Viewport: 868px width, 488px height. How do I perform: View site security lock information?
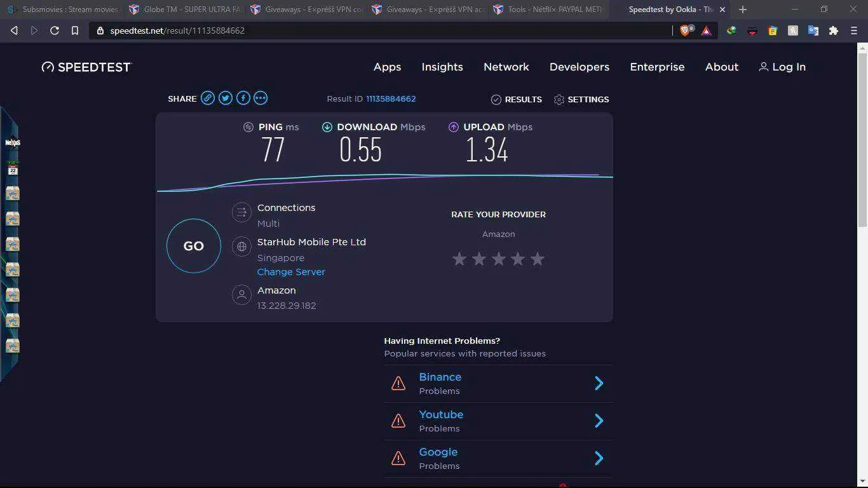100,30
